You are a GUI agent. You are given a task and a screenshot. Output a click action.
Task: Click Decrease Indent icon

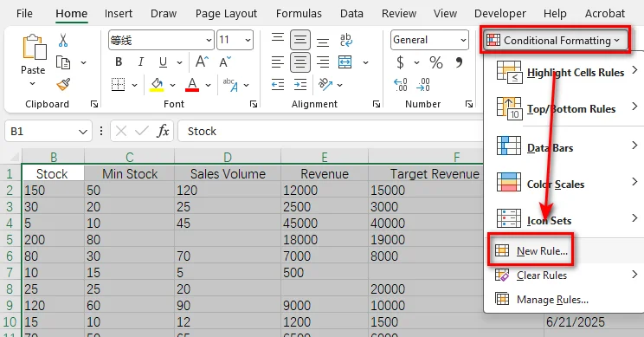click(x=278, y=85)
